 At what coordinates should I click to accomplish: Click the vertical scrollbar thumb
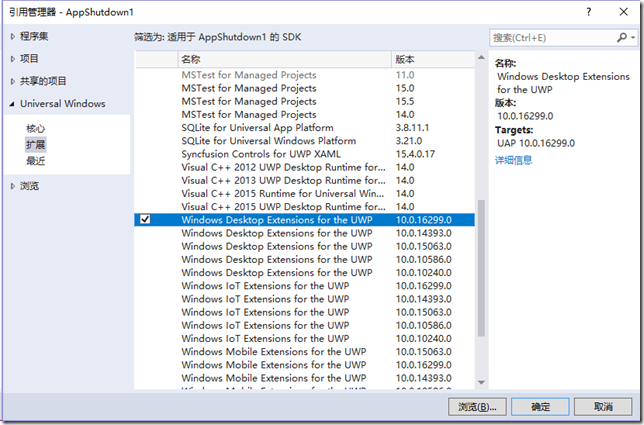(481, 268)
